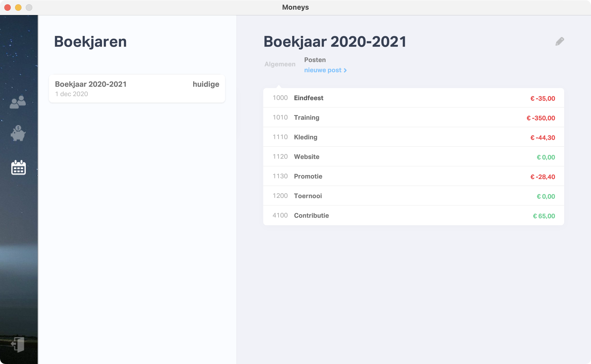Click the chevron next to nieuwe post
The image size is (591, 364).
click(x=345, y=70)
